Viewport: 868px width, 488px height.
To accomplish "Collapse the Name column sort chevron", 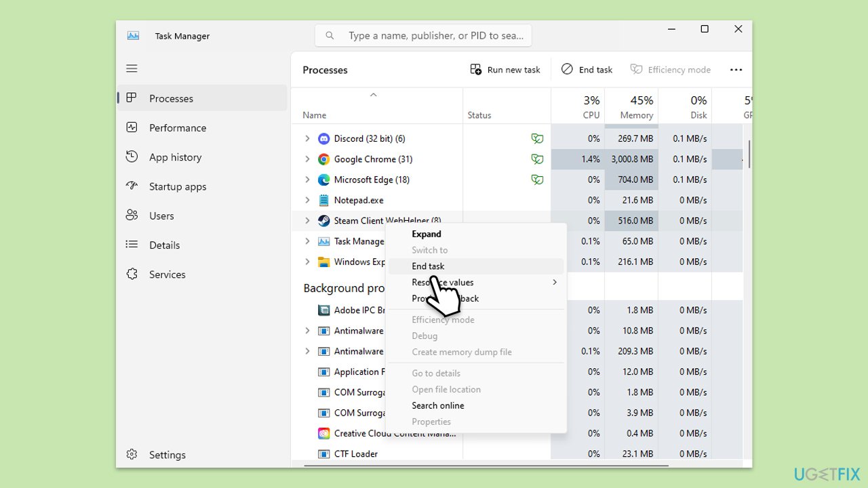I will coord(373,95).
